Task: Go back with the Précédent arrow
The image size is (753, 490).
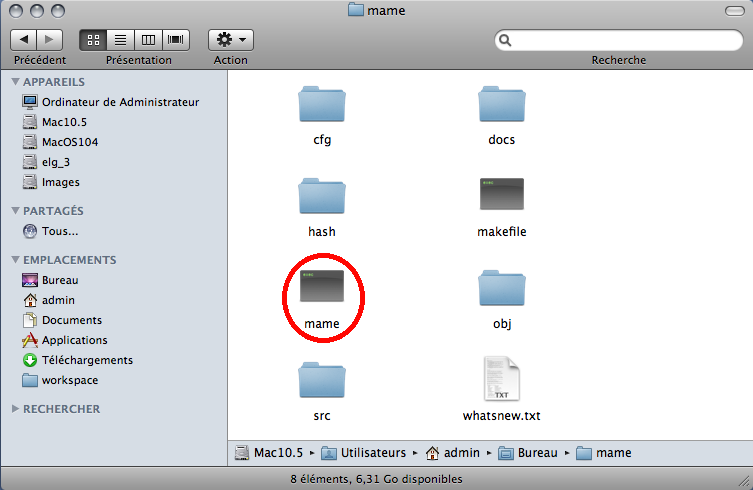Action: click(x=24, y=40)
